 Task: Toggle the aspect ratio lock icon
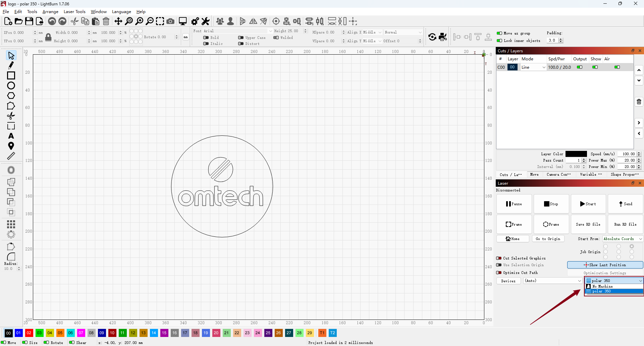(48, 37)
